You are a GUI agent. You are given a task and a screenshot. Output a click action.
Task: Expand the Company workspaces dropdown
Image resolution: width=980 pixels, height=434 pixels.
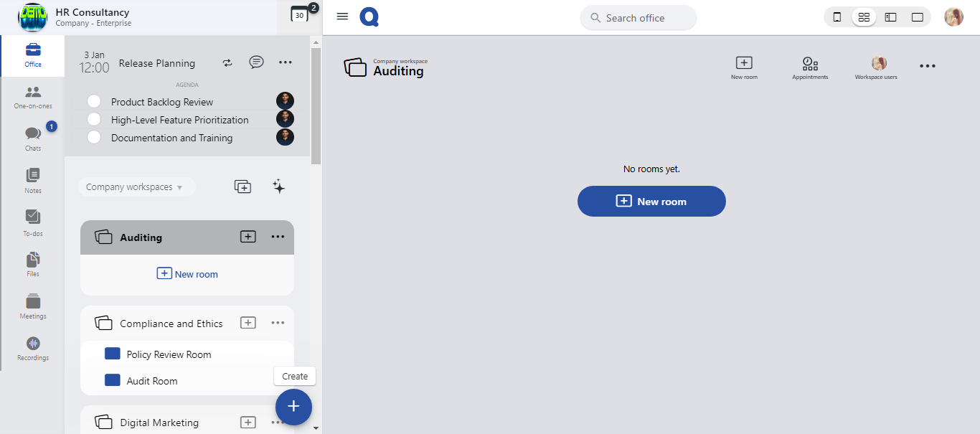tap(135, 187)
